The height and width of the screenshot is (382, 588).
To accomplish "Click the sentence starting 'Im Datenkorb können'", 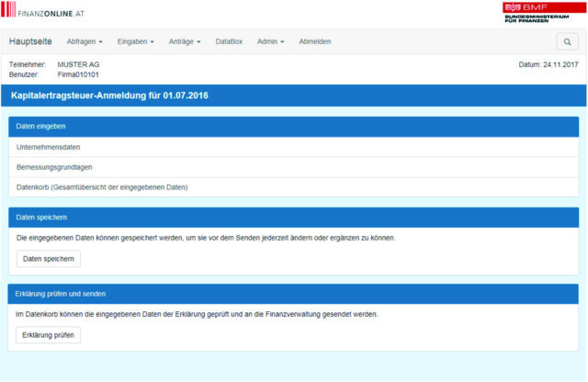I will click(197, 314).
